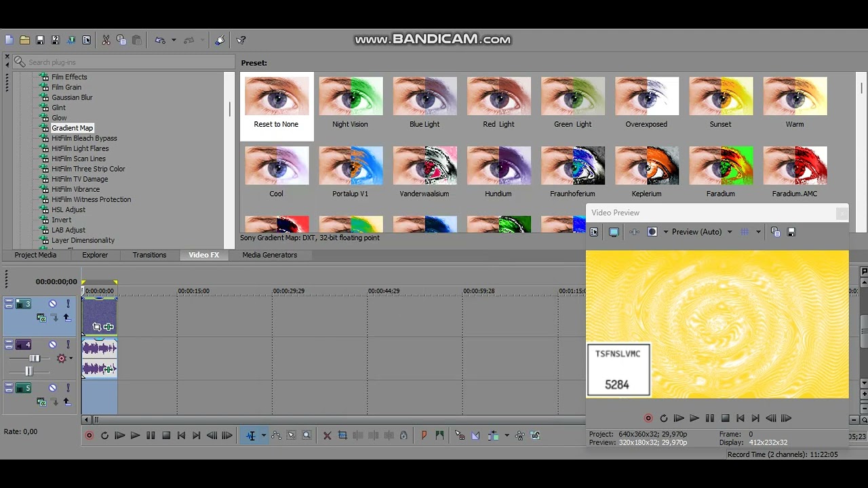Switch to the Project Media tab

pos(35,255)
